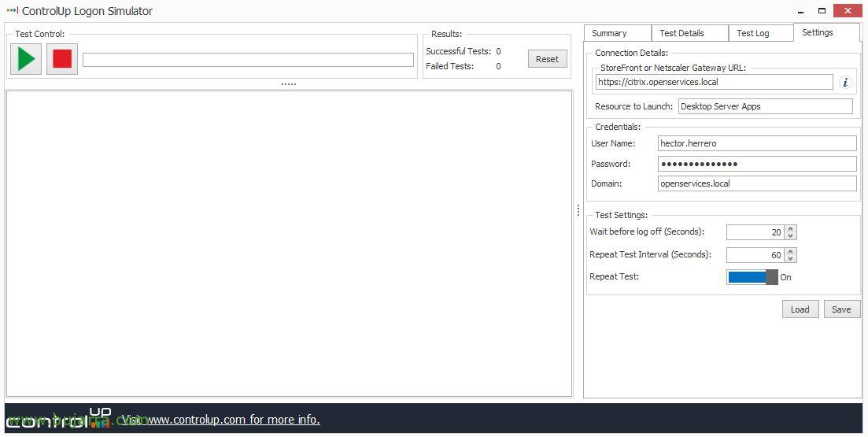Reset the test results counters
The width and height of the screenshot is (868, 437).
tap(547, 59)
